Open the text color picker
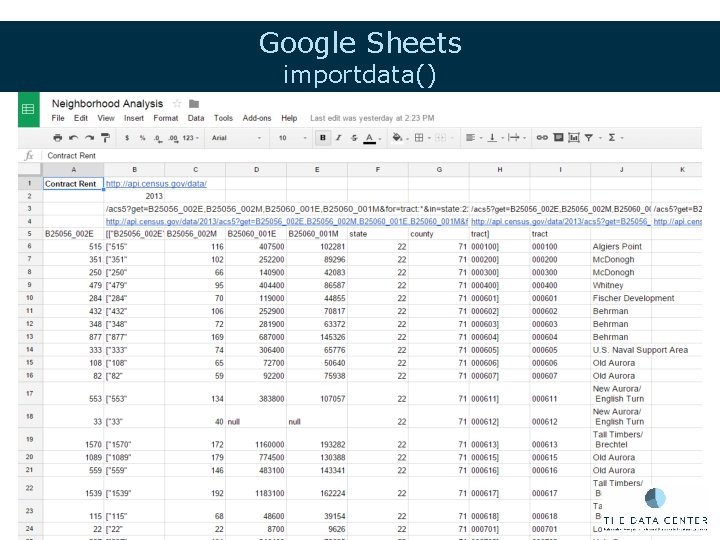This screenshot has width=720, height=540. 371,138
